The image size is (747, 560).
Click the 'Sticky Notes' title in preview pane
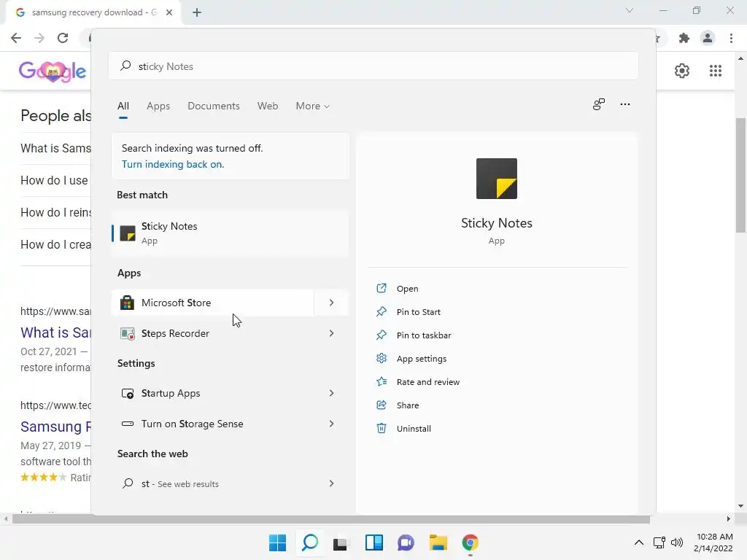(x=496, y=223)
